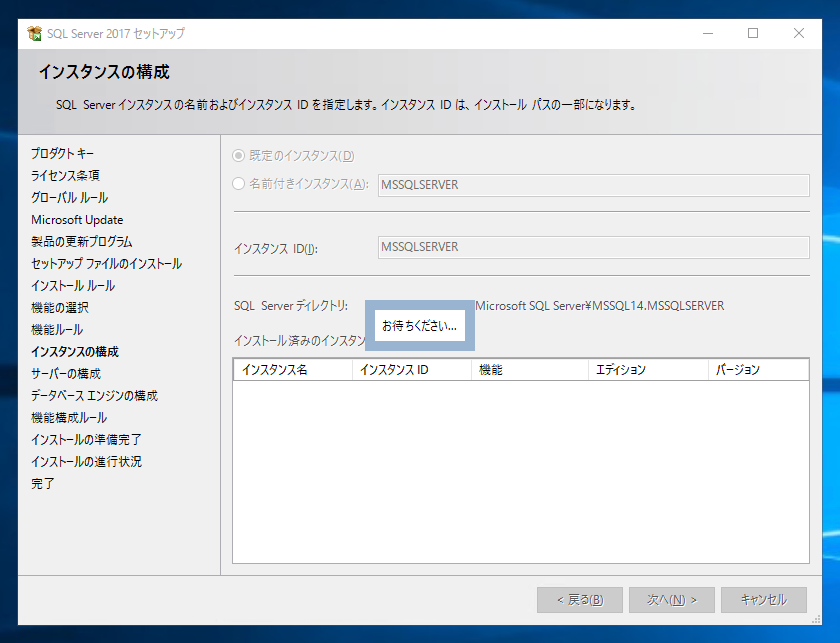Click the お待ちください... wait popup
This screenshot has height=643, width=840.
point(419,326)
